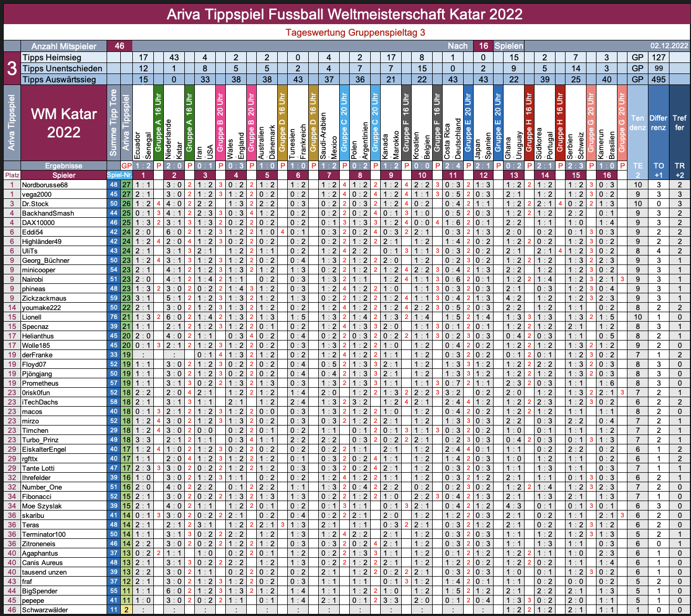Click player name Nordborusse68
The width and height of the screenshot is (691, 616).
[44, 185]
